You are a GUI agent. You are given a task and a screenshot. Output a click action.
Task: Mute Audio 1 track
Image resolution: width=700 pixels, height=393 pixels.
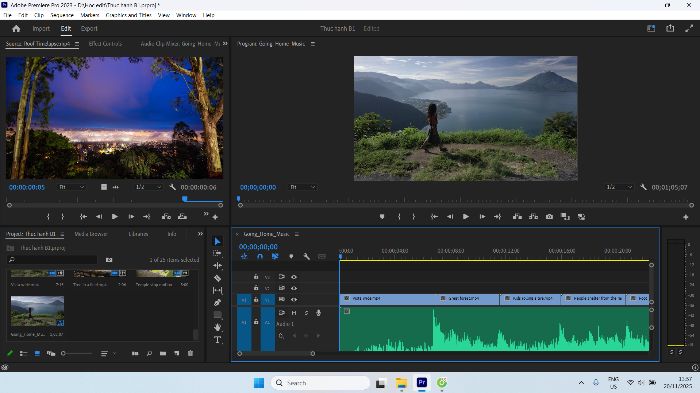[294, 313]
